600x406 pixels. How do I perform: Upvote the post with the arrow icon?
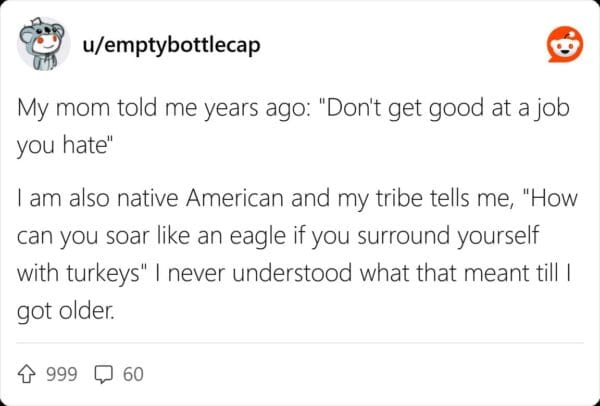(29, 374)
